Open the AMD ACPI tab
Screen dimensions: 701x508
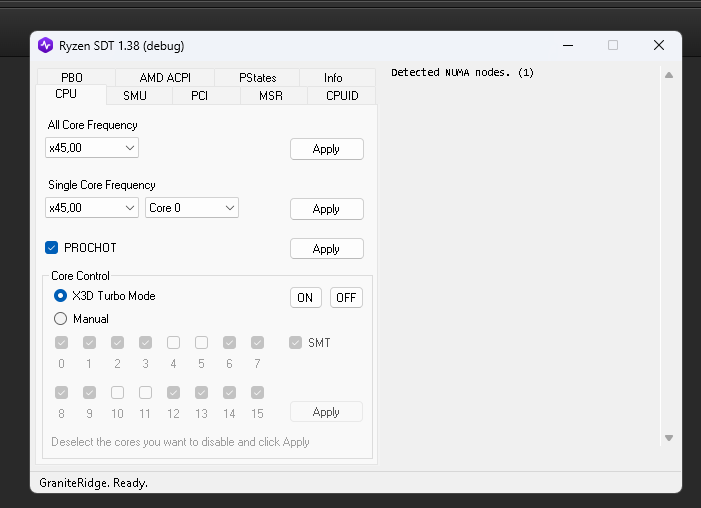[x=165, y=78]
